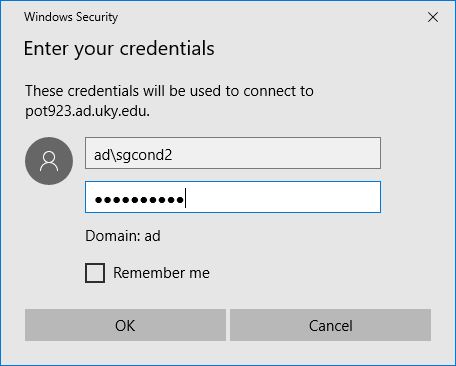Viewport: 456px width, 366px height.
Task: Place cursor in empty part of password box
Action: click(283, 197)
